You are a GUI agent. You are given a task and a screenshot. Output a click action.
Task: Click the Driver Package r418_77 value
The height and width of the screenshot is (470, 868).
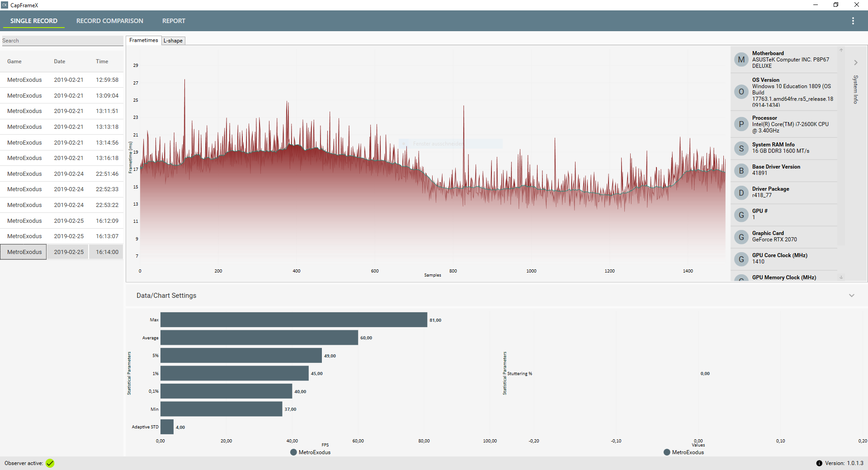click(x=762, y=195)
